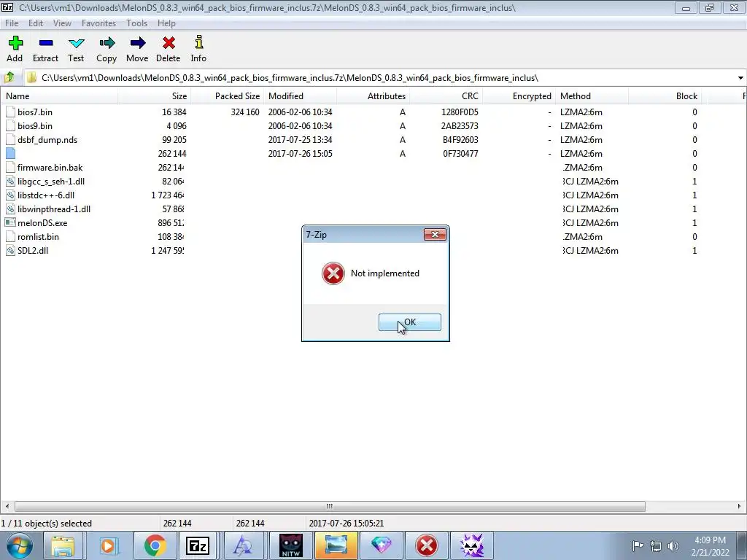The image size is (747, 560).
Task: Open the NITW taskbar icon
Action: pyautogui.click(x=290, y=545)
